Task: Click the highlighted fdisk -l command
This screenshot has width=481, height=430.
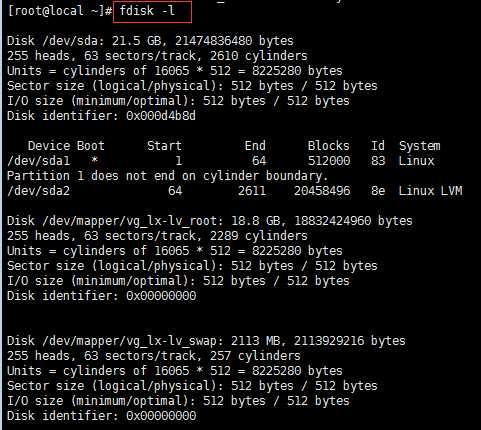Action: coord(147,11)
